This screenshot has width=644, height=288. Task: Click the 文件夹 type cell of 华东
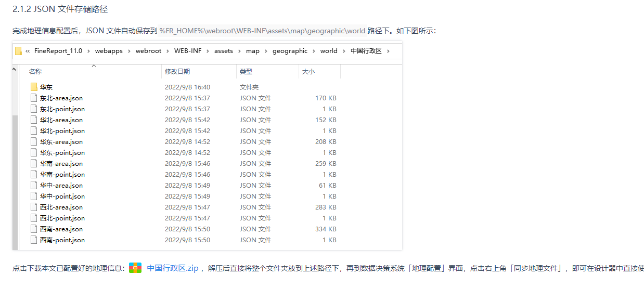[x=249, y=87]
